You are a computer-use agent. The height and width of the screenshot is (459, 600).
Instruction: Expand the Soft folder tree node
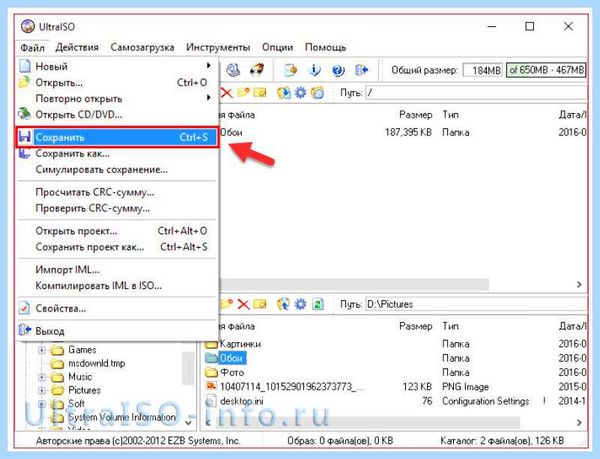[x=41, y=404]
